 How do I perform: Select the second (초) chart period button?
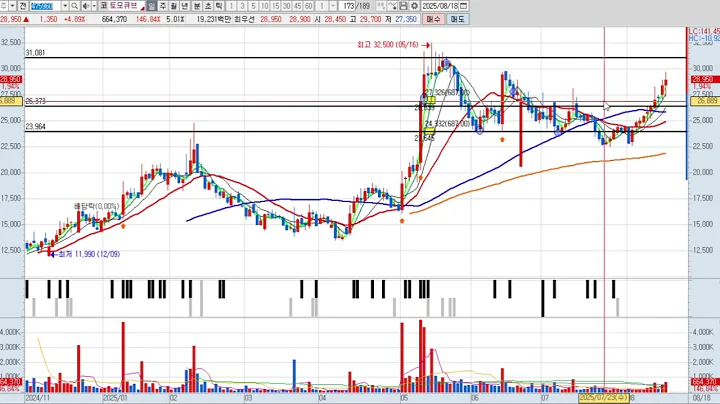208,6
